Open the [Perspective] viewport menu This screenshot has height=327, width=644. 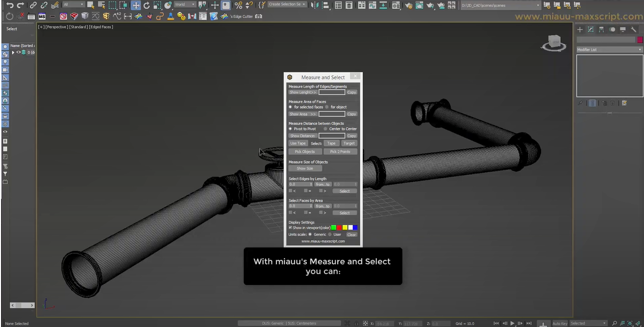(x=57, y=27)
